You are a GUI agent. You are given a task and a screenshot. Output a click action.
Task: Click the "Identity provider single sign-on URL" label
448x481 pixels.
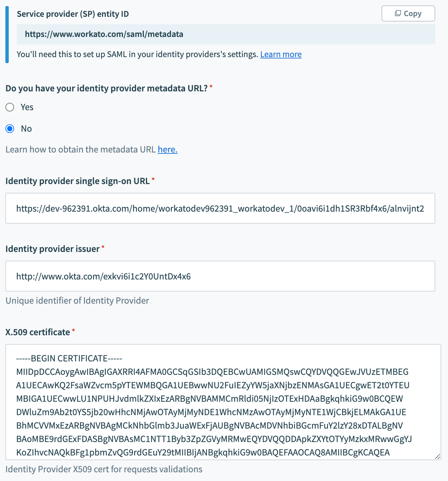coord(78,181)
